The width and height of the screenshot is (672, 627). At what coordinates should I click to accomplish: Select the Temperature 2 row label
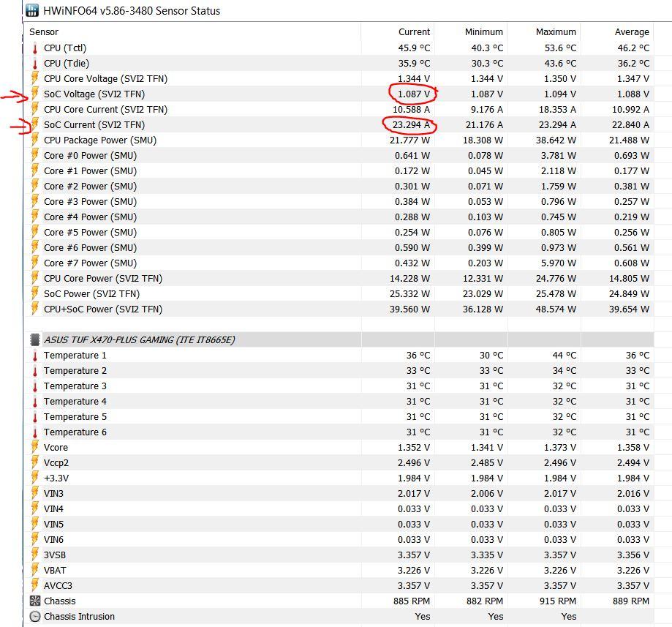75,371
